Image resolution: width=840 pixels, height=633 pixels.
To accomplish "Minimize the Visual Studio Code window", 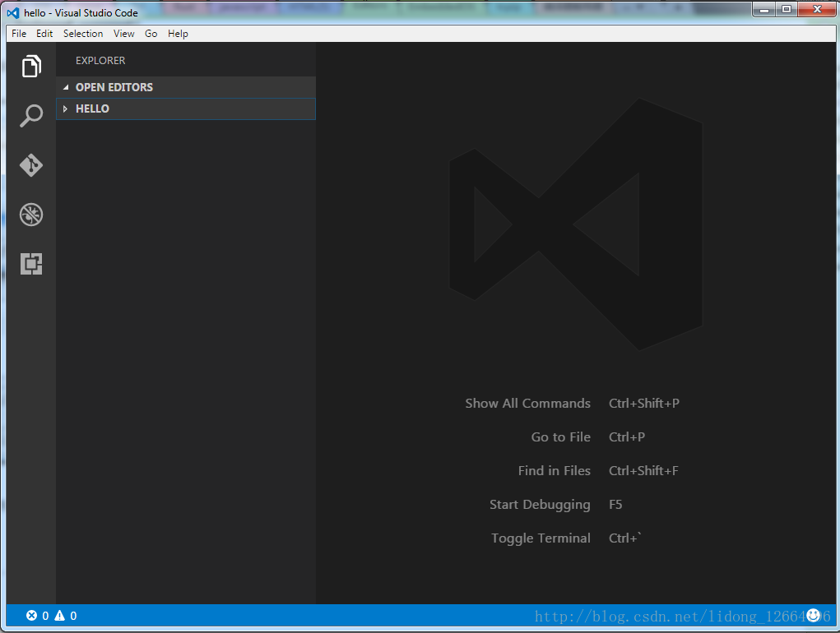I will pyautogui.click(x=764, y=9).
